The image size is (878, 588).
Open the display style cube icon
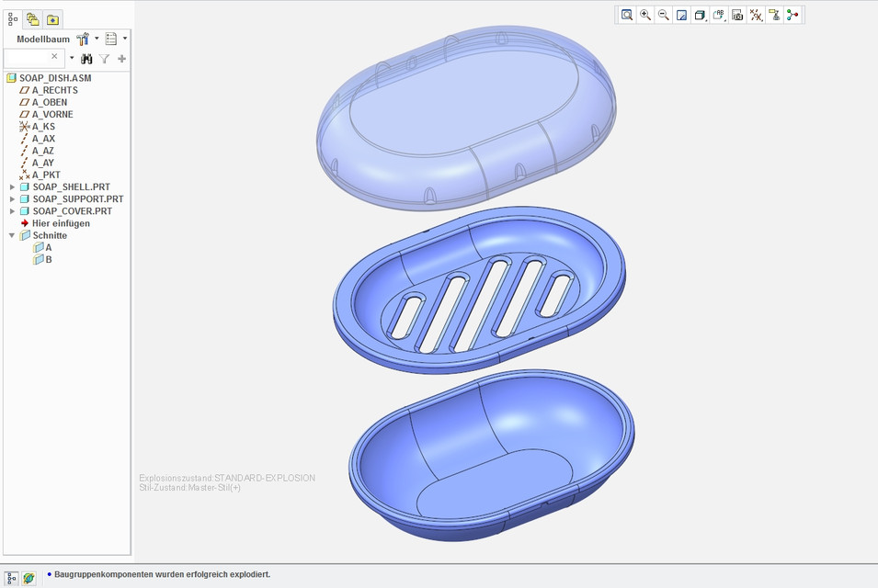(700, 15)
